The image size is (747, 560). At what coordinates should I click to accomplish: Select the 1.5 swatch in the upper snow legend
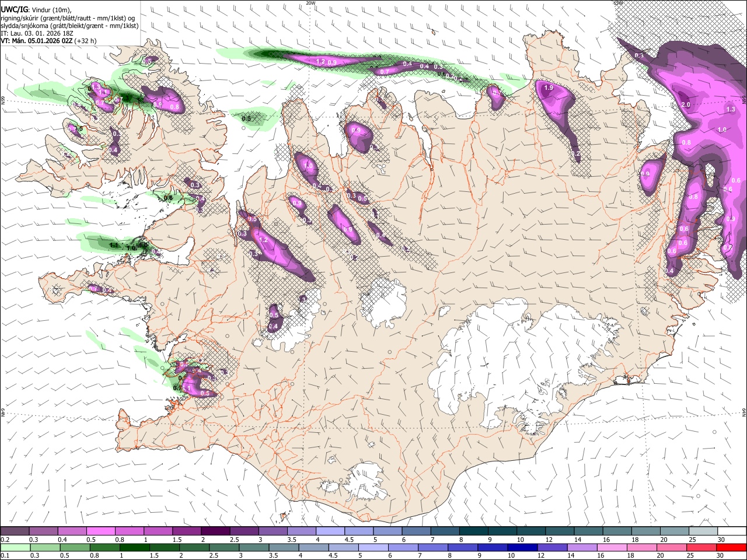pyautogui.click(x=187, y=531)
